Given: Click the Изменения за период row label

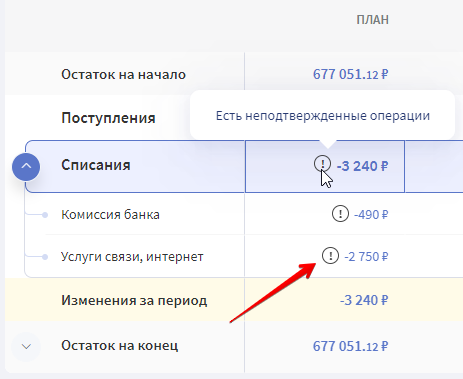Looking at the screenshot, I should (x=134, y=300).
